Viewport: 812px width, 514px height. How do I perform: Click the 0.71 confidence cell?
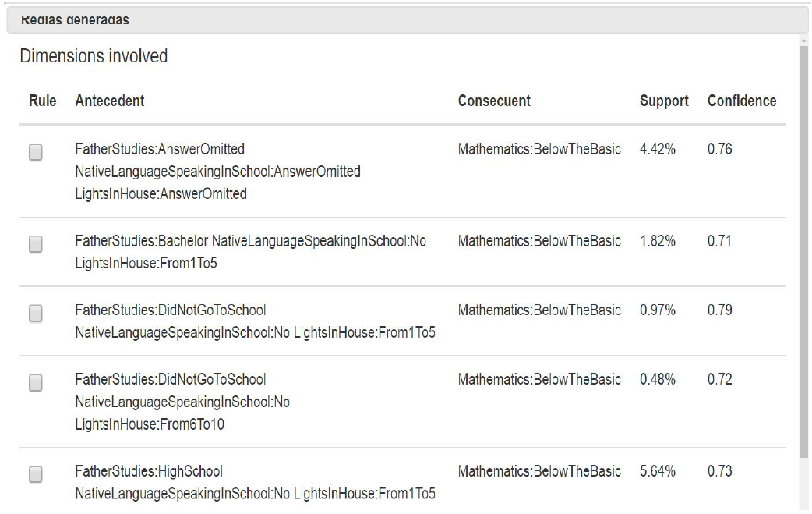[x=719, y=241]
